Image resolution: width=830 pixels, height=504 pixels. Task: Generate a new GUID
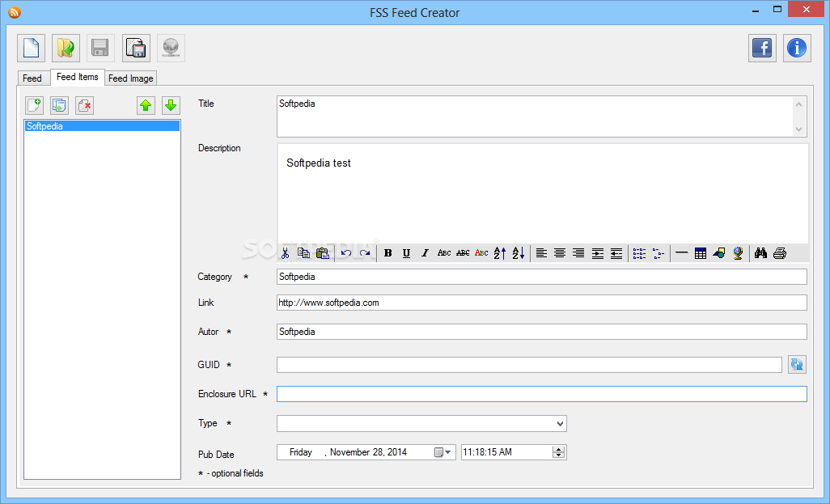[797, 364]
